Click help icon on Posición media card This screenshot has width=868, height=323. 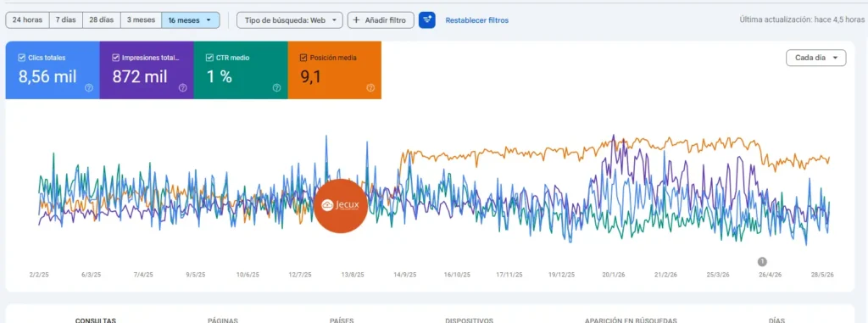[370, 87]
